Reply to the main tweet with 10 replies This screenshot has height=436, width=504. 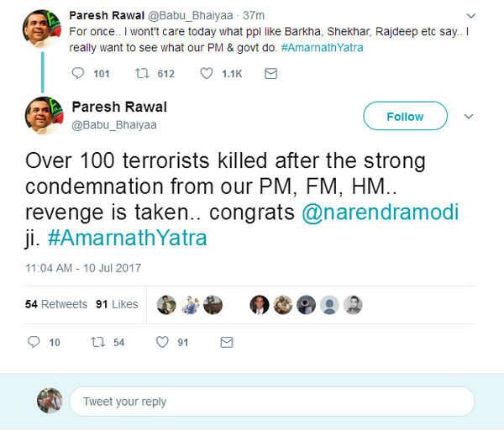tap(34, 342)
